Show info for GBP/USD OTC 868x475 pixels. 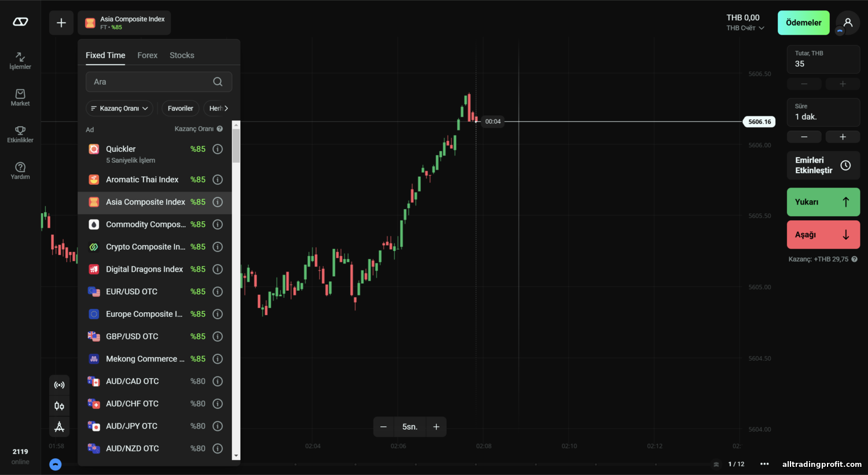[x=218, y=337]
